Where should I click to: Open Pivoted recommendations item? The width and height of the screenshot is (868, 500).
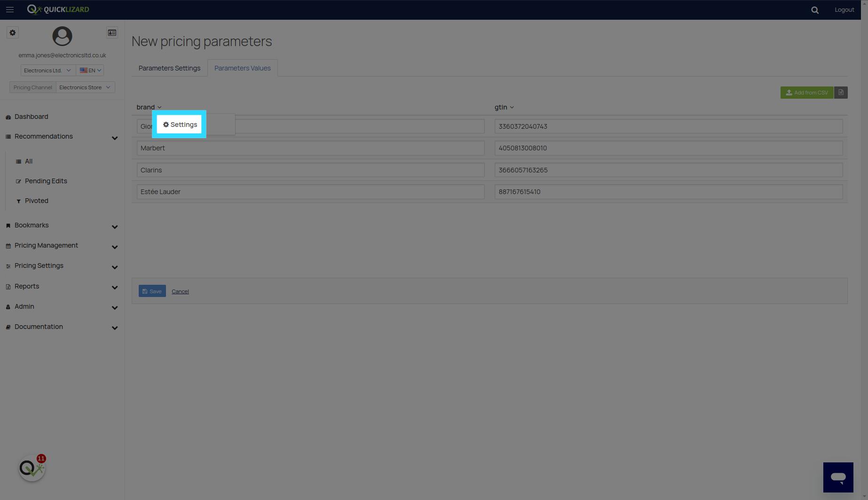point(37,201)
